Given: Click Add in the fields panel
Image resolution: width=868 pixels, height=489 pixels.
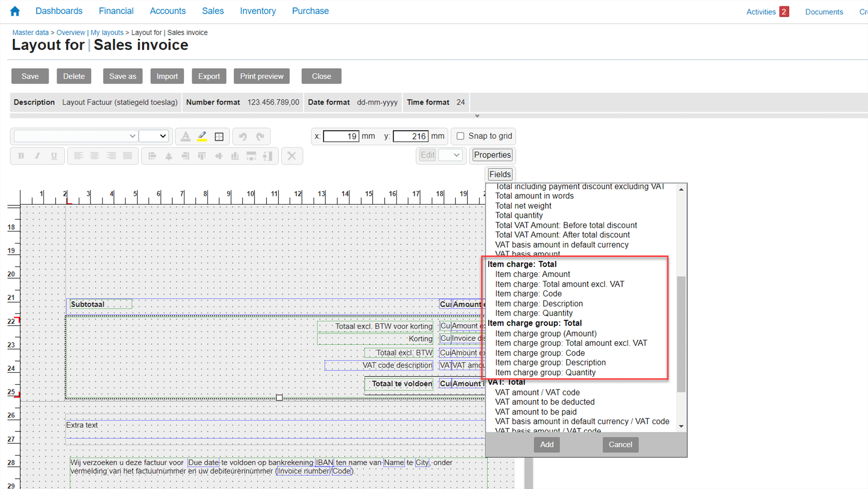Looking at the screenshot, I should pyautogui.click(x=547, y=445).
